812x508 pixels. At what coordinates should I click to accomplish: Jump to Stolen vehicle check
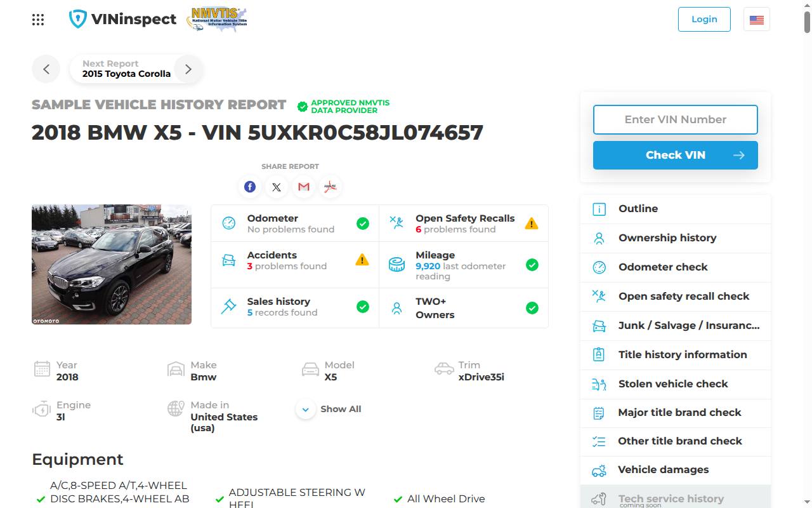click(x=676, y=384)
